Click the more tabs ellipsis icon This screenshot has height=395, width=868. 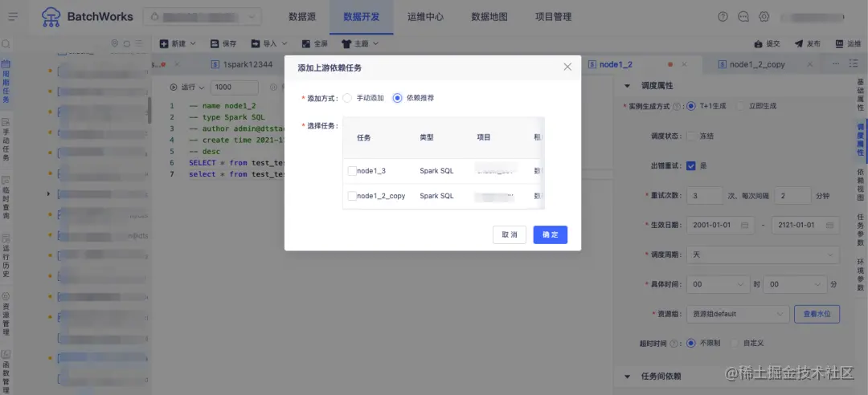(836, 64)
